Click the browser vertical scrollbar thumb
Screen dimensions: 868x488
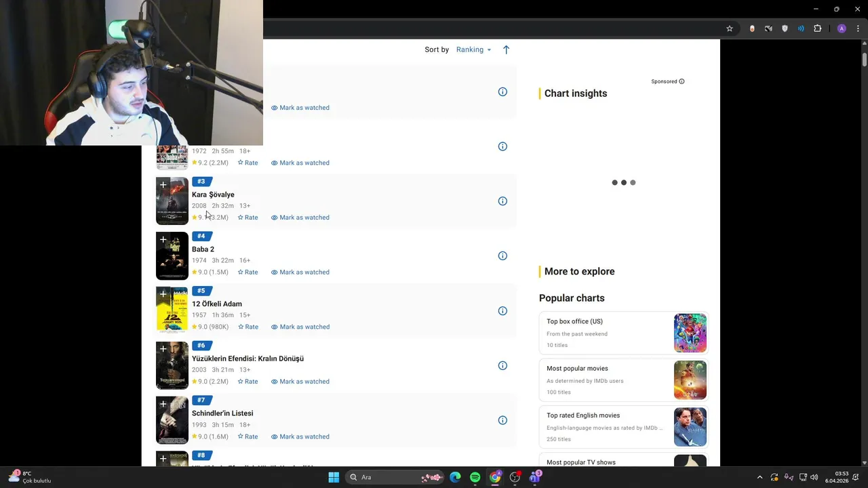tap(864, 59)
